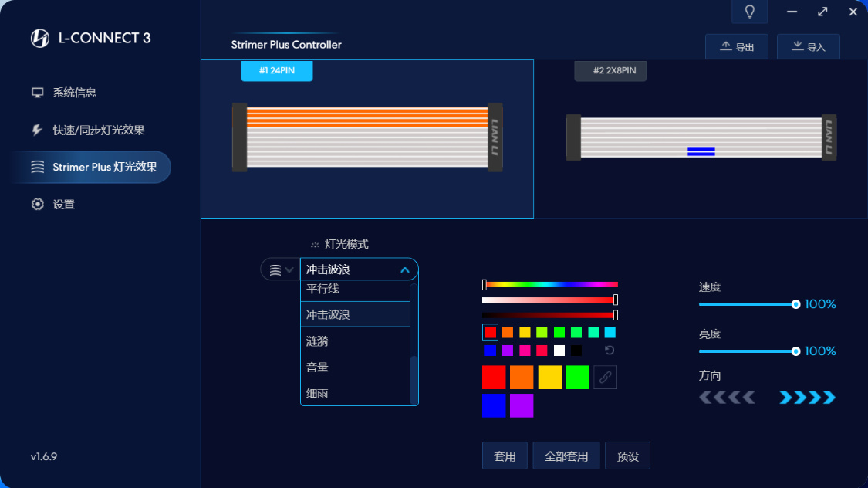Click the 导出 export button
The height and width of the screenshot is (488, 868).
click(737, 46)
